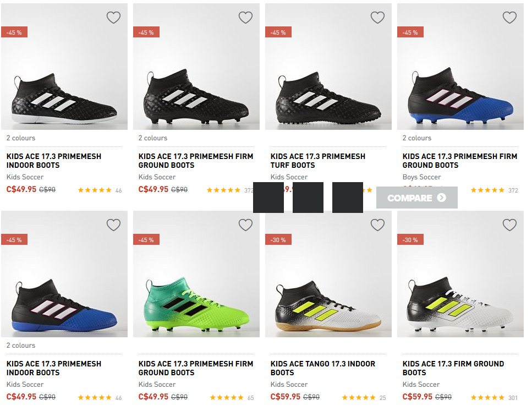Open the Kids Ace 17.3 Firm Ground Boots title

453,368
